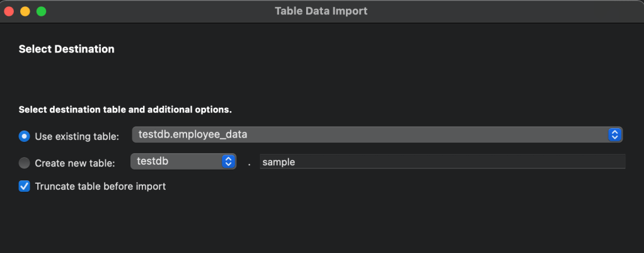644x253 pixels.
Task: Click the "Truncate table before import" label text
Action: (100, 186)
